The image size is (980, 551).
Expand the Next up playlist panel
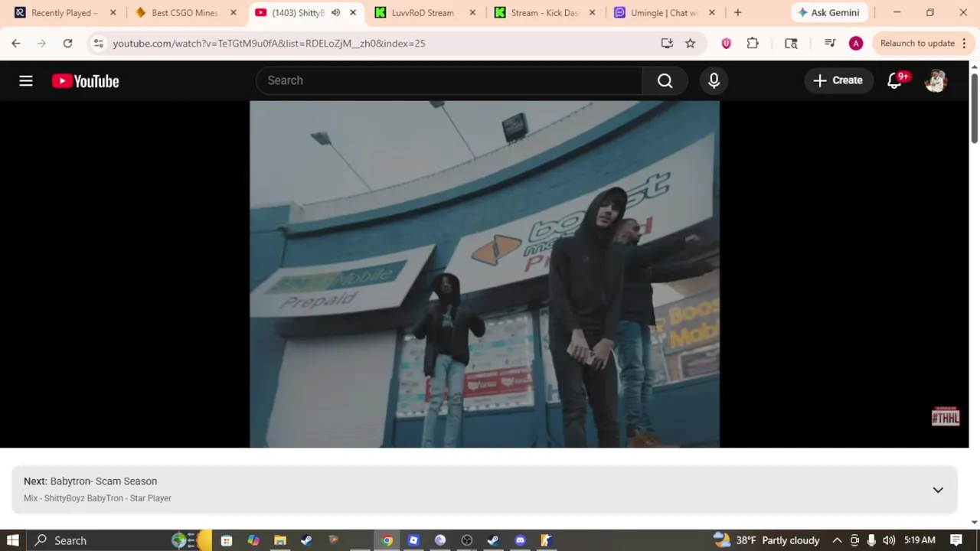pos(938,490)
